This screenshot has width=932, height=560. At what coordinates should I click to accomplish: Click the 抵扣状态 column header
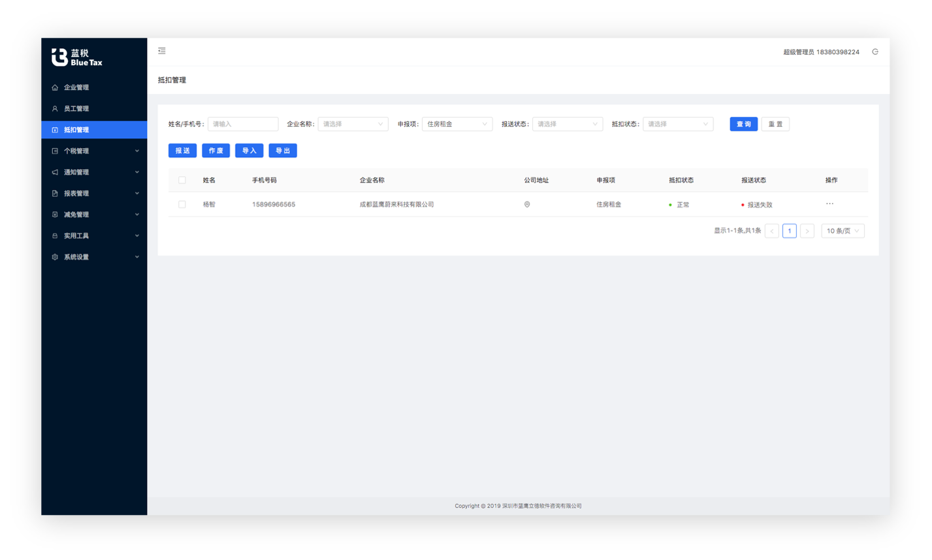tap(681, 180)
